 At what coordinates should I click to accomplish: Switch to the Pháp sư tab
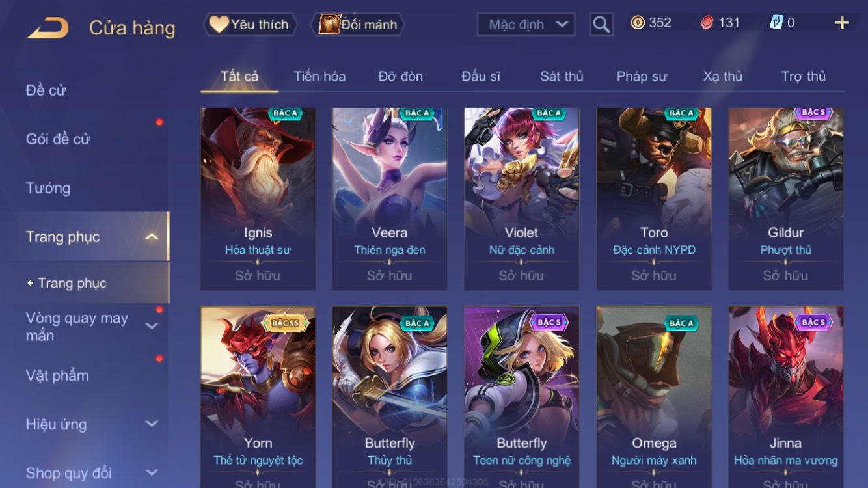pos(642,76)
